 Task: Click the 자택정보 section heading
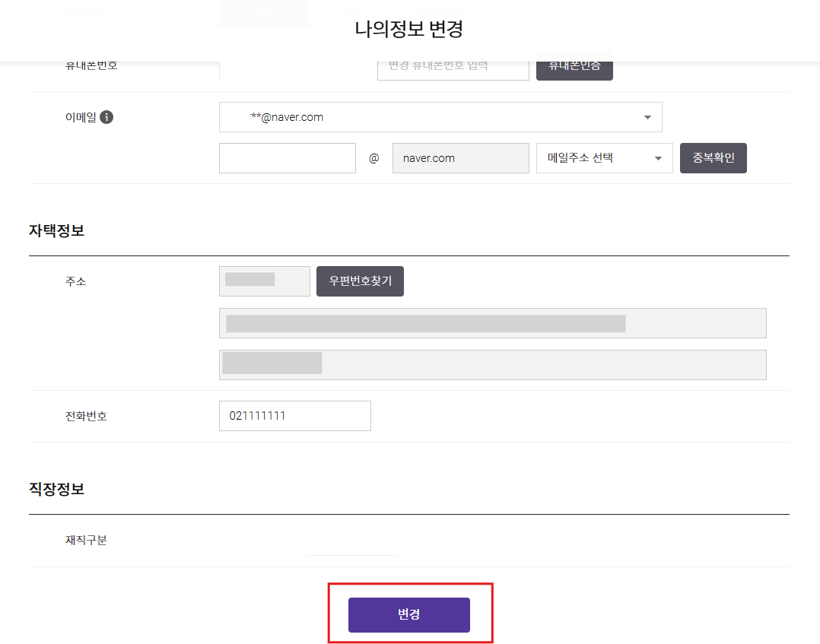(x=56, y=230)
